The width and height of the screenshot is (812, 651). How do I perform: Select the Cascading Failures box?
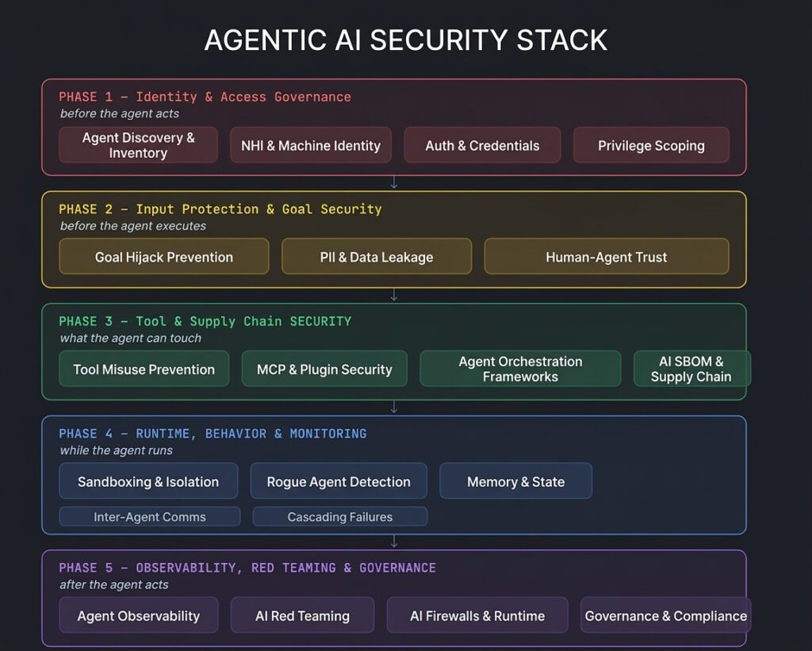[340, 516]
